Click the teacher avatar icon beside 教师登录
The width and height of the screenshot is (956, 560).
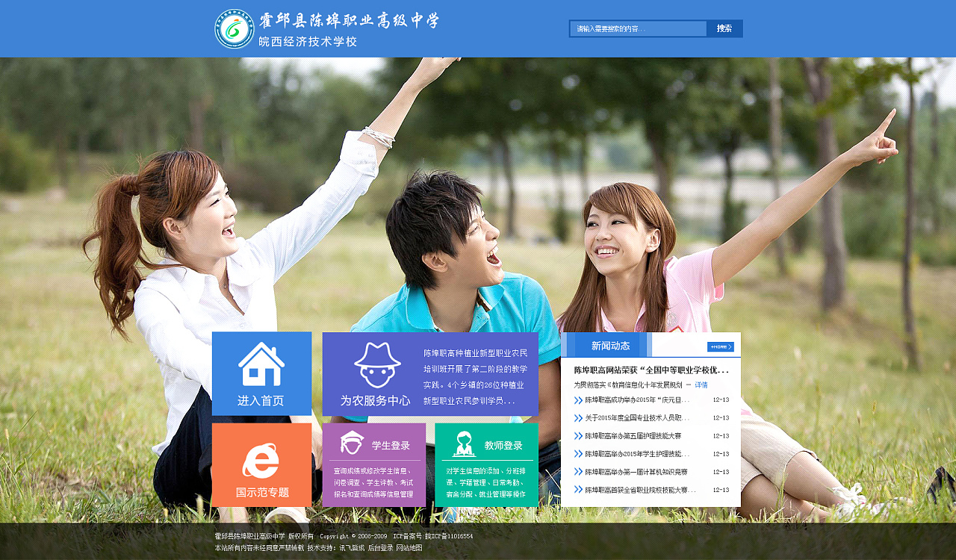point(464,444)
